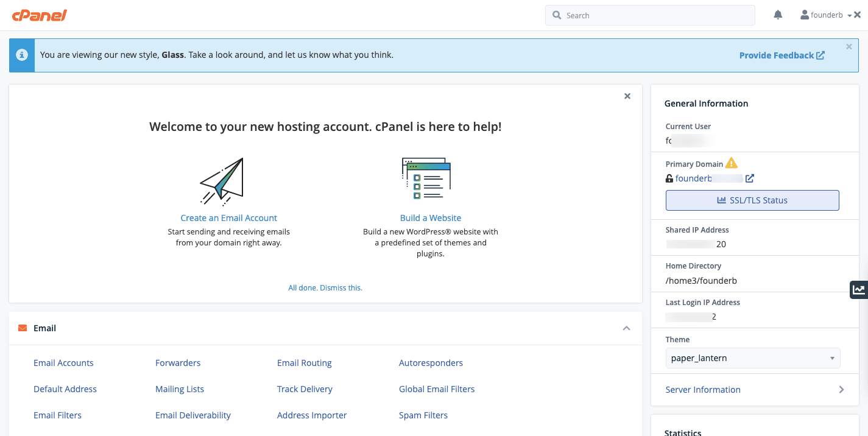The image size is (868, 436).
Task: Open the founderb primary domain link
Action: (x=709, y=178)
